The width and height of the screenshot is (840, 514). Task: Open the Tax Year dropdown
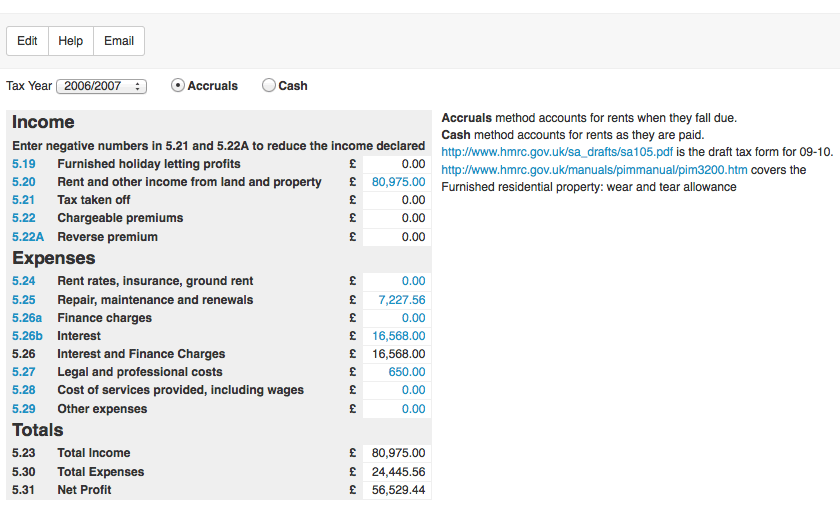[101, 86]
